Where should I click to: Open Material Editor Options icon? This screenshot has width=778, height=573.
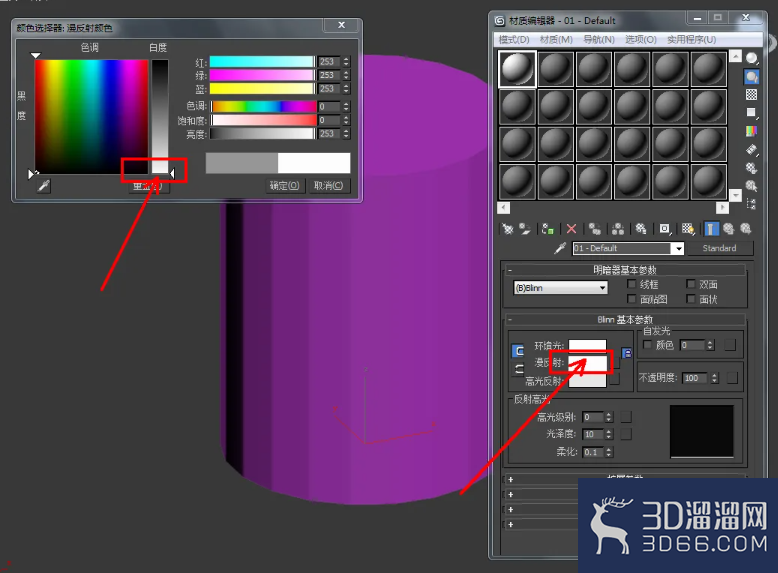[x=752, y=168]
